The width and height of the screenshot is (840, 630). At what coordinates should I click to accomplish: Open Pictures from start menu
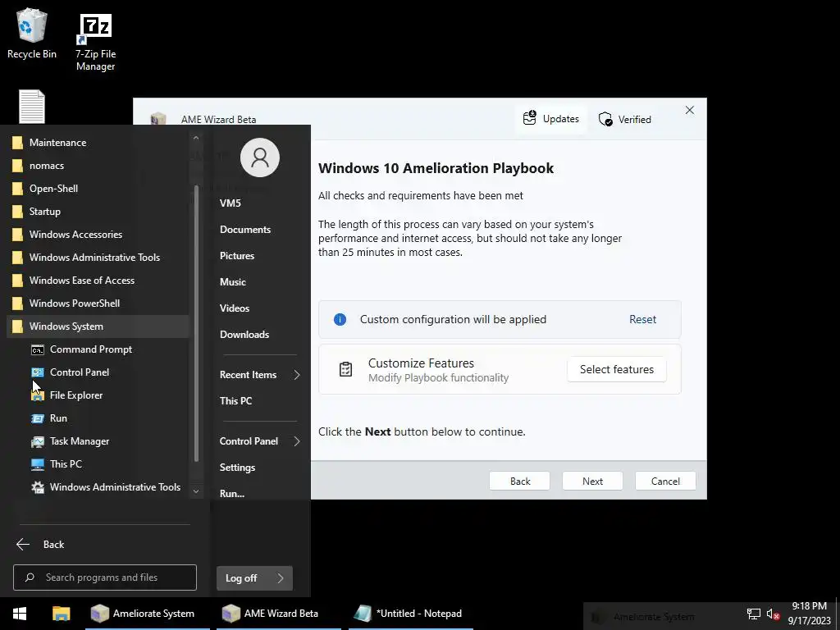237,256
